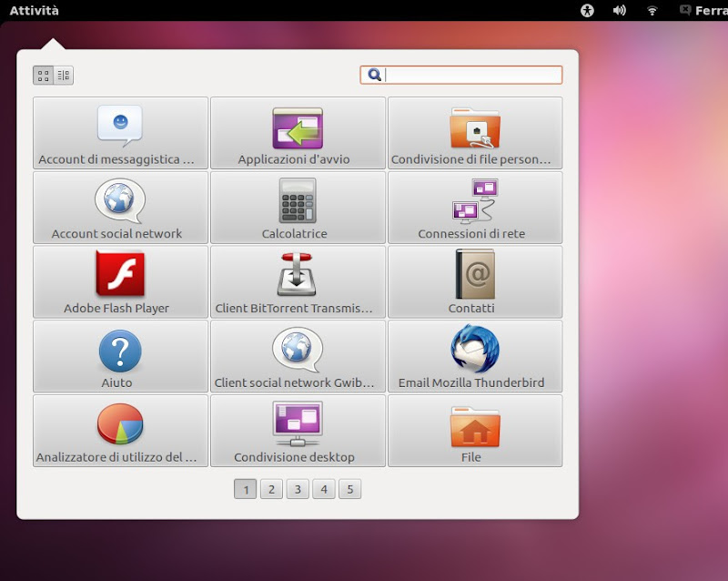
Task: Focus the application search field
Action: coord(461,75)
